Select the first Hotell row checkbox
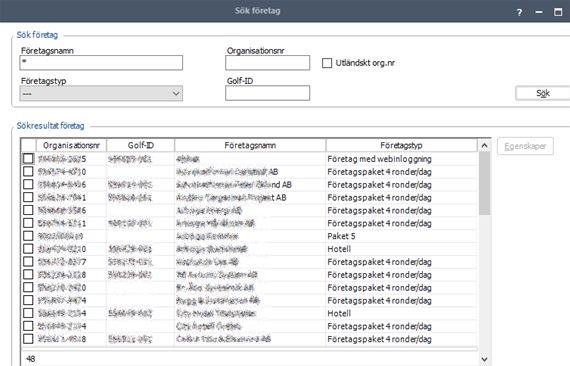Screen dimensions: 570x366 [28, 249]
